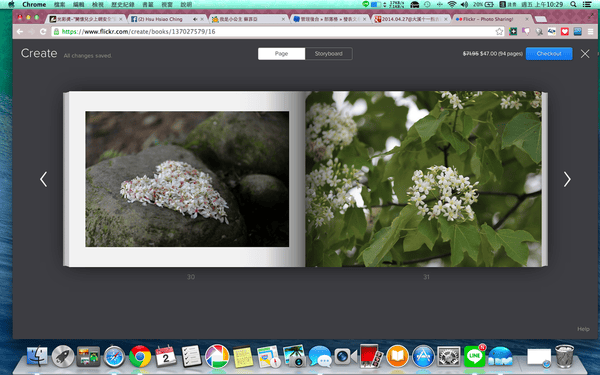
Task: Click the 'All changes saved.' status text
Action: pos(88,56)
